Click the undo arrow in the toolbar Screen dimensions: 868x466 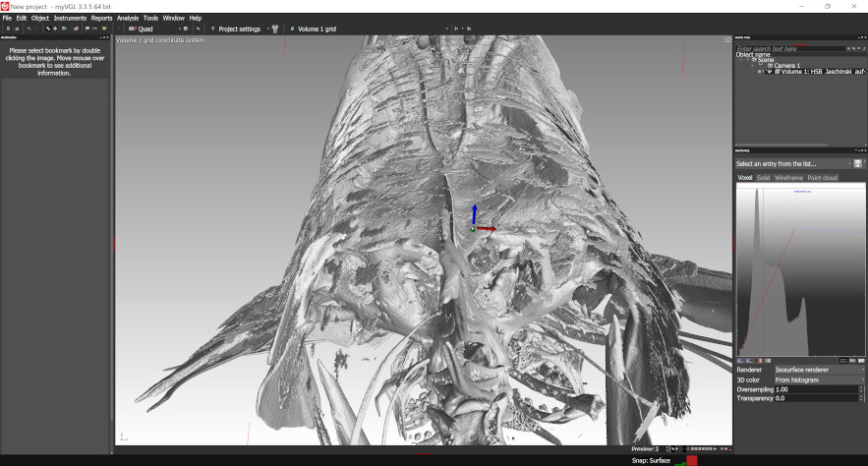tap(29, 29)
